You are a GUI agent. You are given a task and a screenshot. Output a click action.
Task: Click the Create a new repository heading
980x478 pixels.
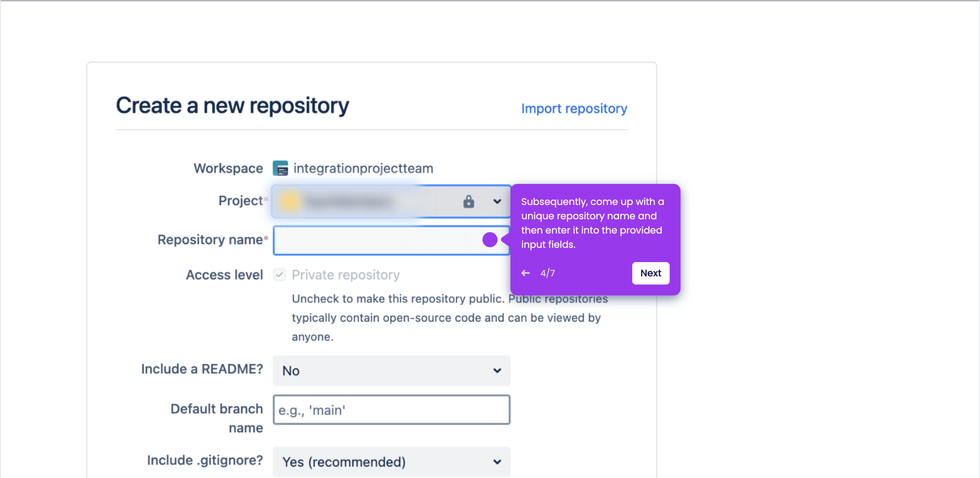click(232, 105)
